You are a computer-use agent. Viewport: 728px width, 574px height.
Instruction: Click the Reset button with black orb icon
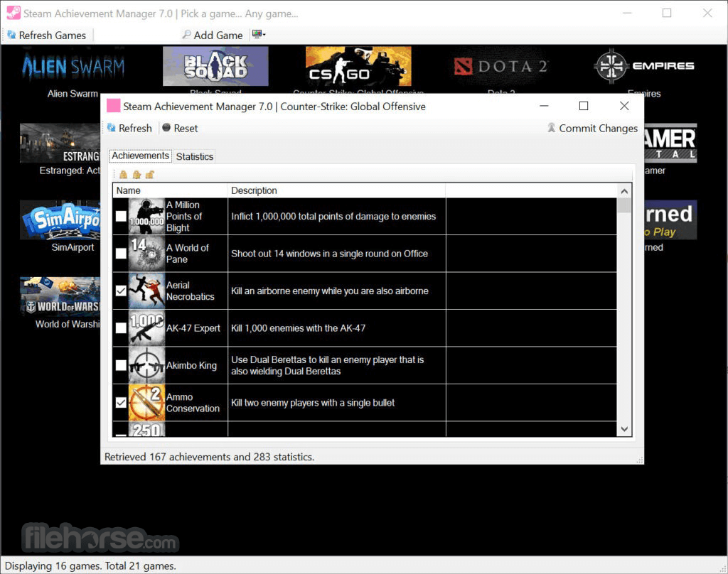coord(180,128)
